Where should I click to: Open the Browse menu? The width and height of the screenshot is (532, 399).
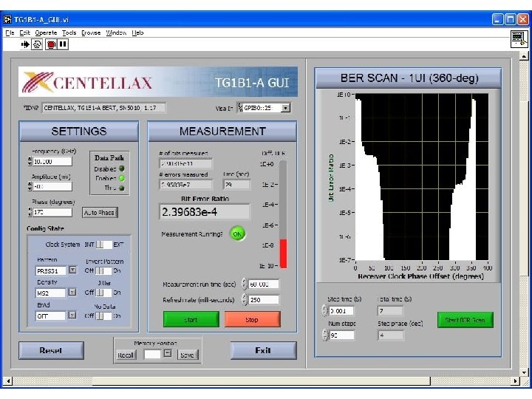click(x=91, y=33)
